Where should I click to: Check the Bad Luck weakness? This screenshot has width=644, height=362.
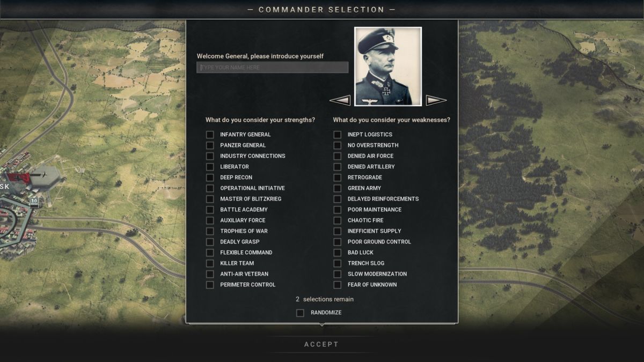click(x=338, y=253)
